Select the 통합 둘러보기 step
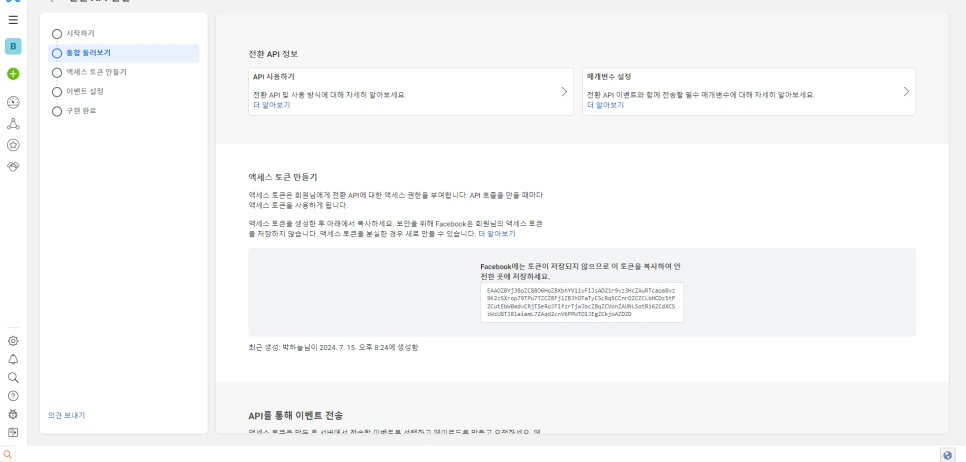966x462 pixels. tap(124, 54)
